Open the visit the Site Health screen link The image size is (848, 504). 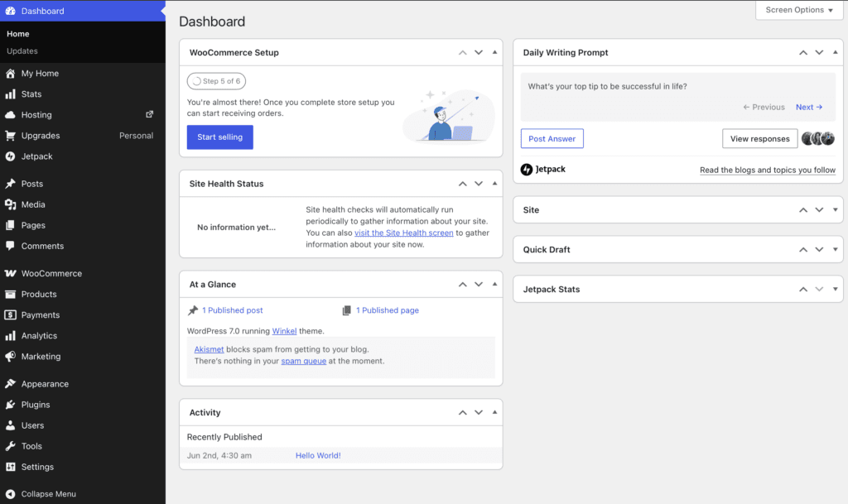pyautogui.click(x=404, y=233)
